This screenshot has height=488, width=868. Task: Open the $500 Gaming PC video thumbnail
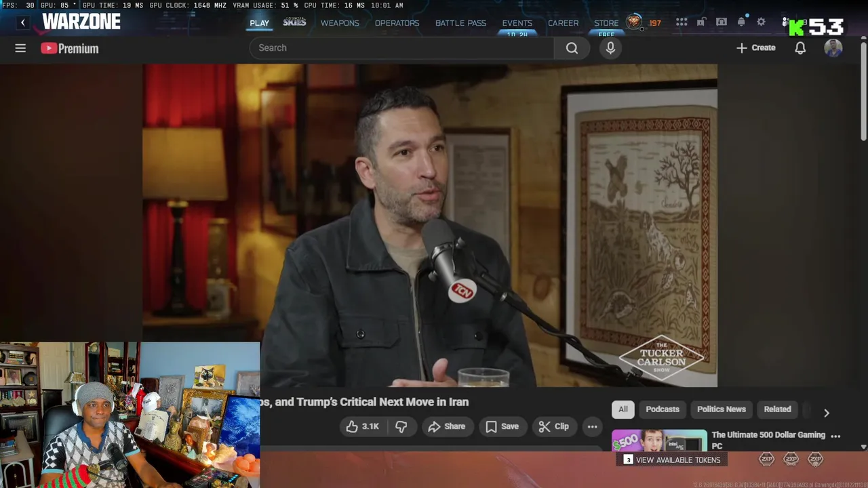tap(659, 441)
